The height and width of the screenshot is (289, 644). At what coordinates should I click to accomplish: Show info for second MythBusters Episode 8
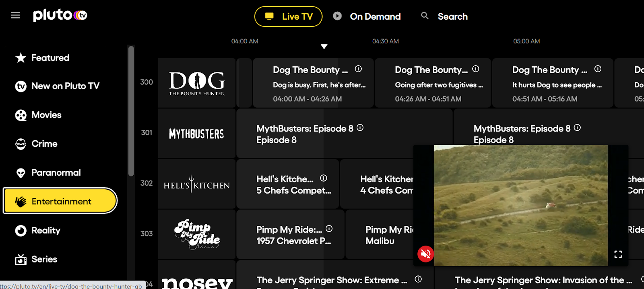577,128
